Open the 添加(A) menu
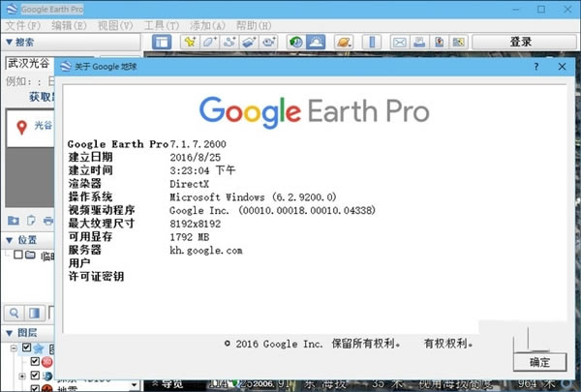The image size is (581, 392). 207,25
